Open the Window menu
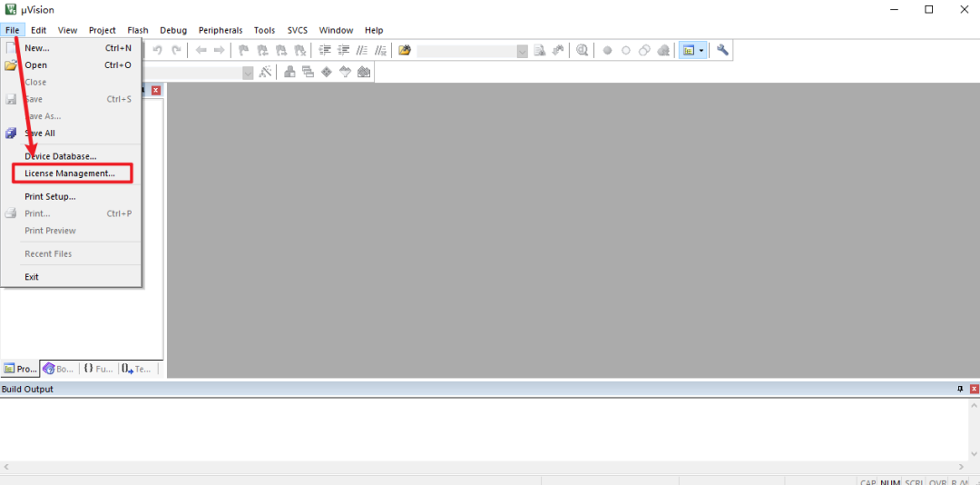Image resolution: width=980 pixels, height=485 pixels. [337, 30]
